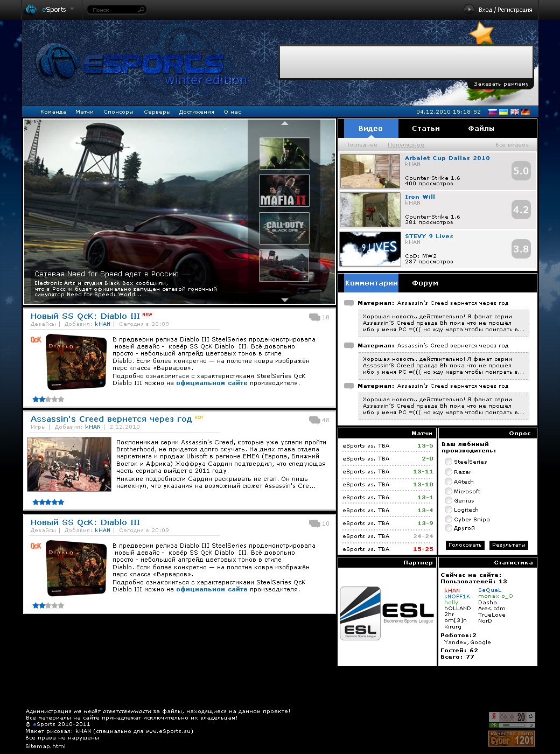Switch to the Комментарии tab
The height and width of the screenshot is (754, 560).
tap(372, 283)
